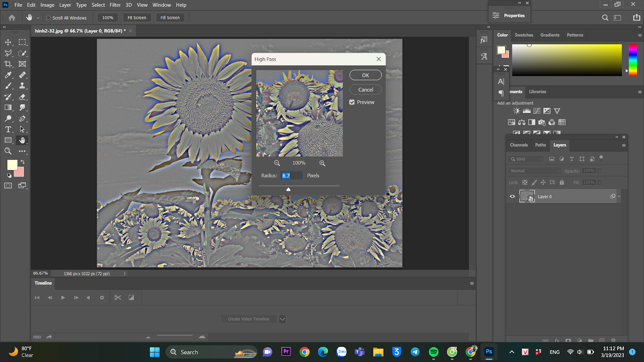Toggle lock position icon

click(x=543, y=182)
